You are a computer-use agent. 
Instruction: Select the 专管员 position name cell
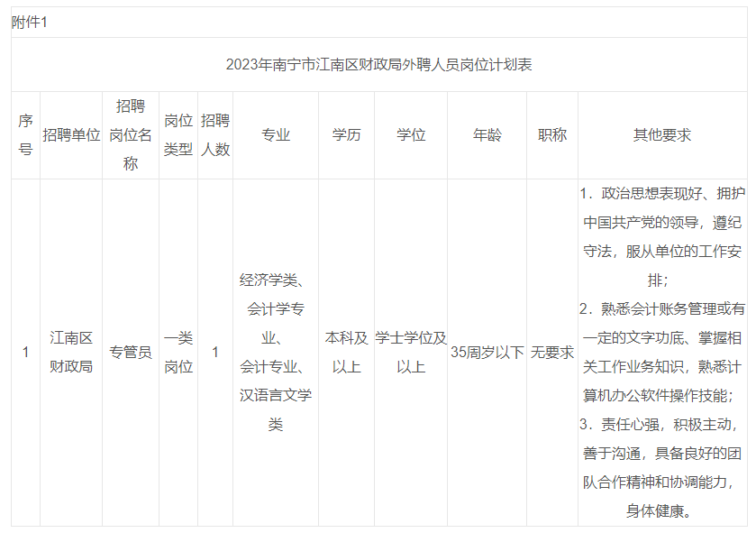tap(131, 353)
